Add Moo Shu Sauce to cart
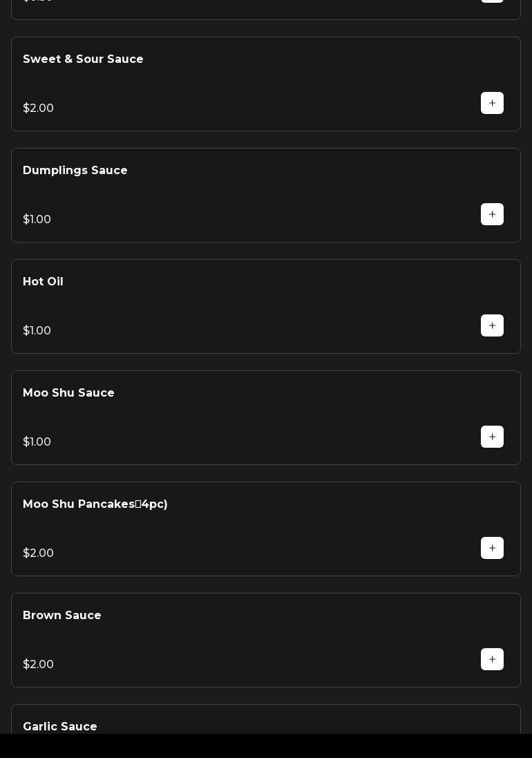 (x=492, y=437)
